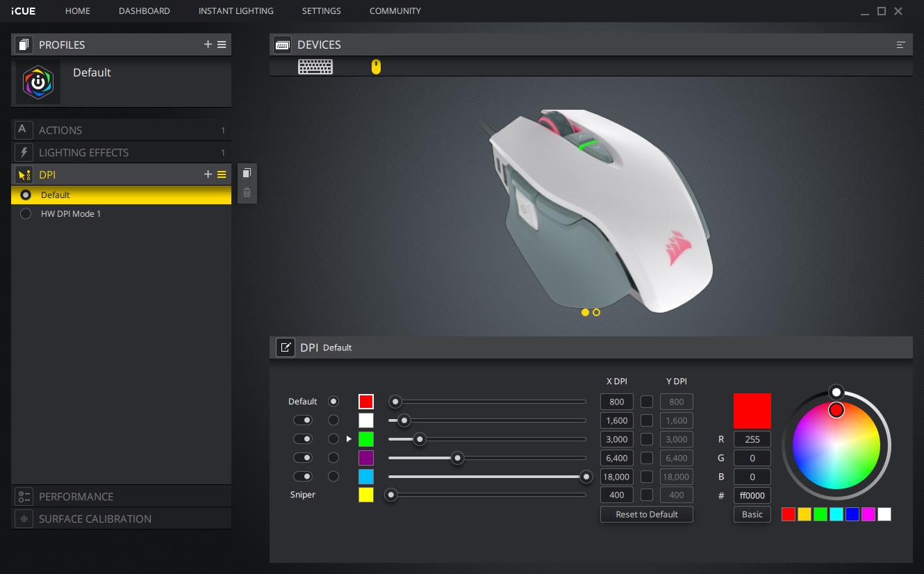Click the large red color preview box
Screen dimensions: 924x574
click(752, 411)
